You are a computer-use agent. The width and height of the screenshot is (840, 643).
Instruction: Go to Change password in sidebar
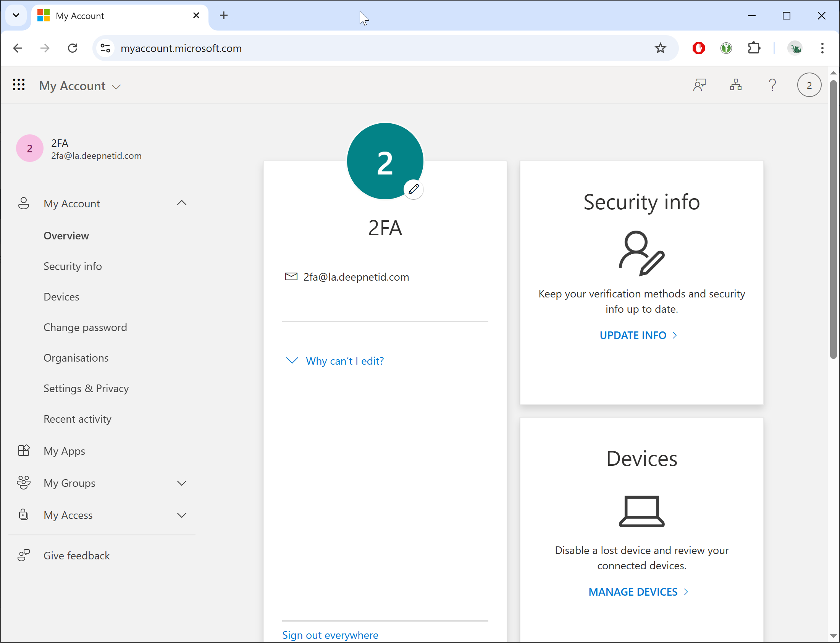[85, 328]
